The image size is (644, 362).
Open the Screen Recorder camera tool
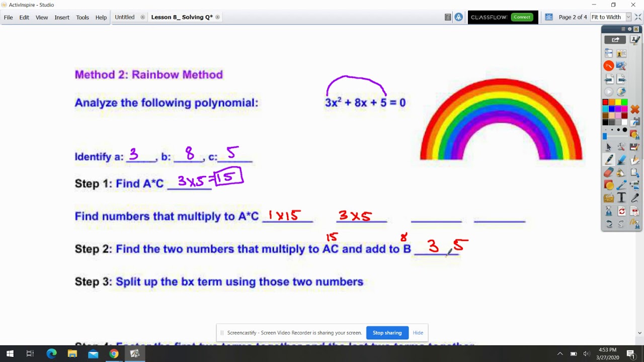pos(635,185)
